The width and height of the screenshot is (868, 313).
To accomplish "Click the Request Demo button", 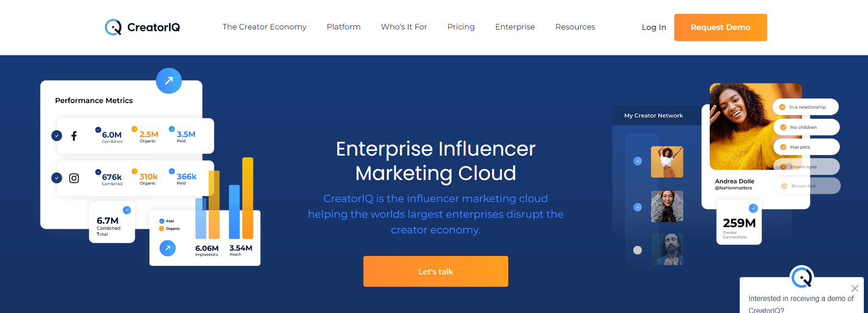I will tap(720, 27).
